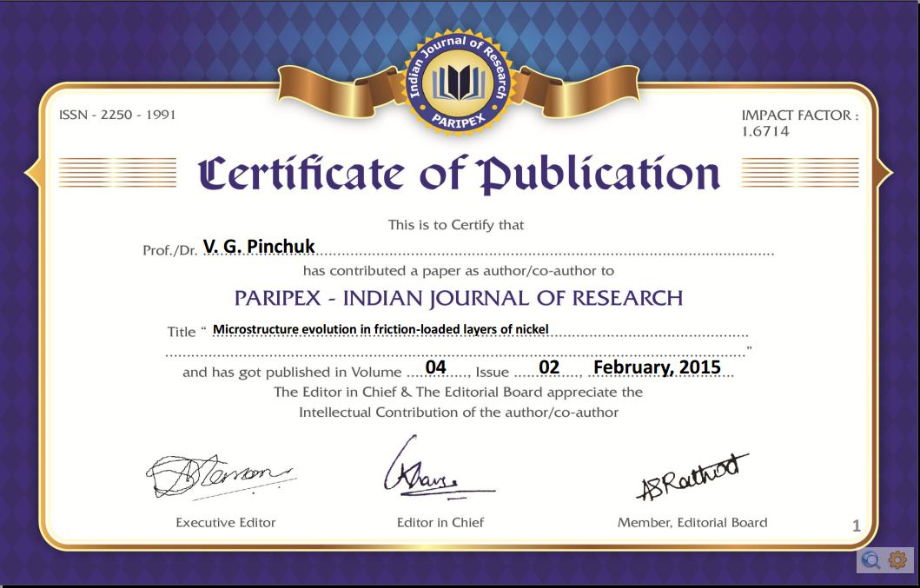Screen dimensions: 920x588
Task: Click the PARIPEX - Indian Journal of Research text
Action: click(x=459, y=298)
